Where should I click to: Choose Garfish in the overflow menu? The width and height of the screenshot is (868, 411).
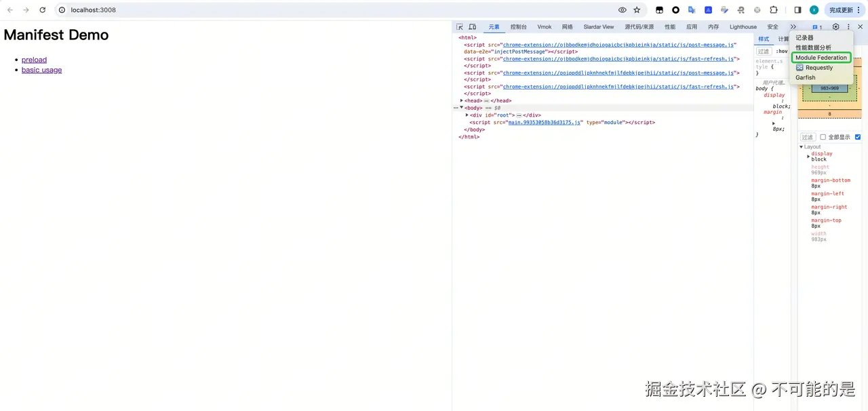tap(806, 77)
